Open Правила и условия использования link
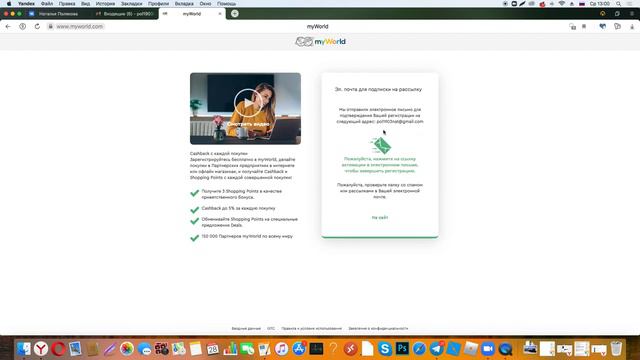The height and width of the screenshot is (360, 640). pos(311,329)
